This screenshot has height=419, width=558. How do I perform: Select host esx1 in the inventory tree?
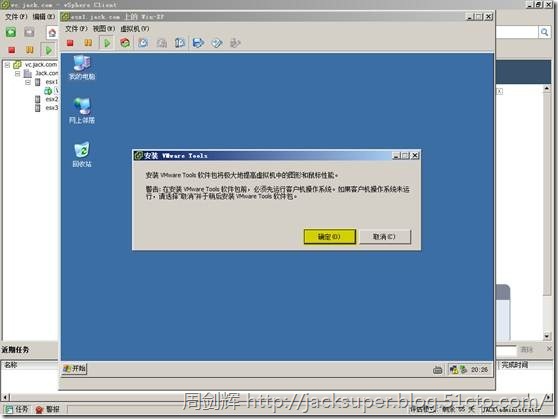(51, 82)
